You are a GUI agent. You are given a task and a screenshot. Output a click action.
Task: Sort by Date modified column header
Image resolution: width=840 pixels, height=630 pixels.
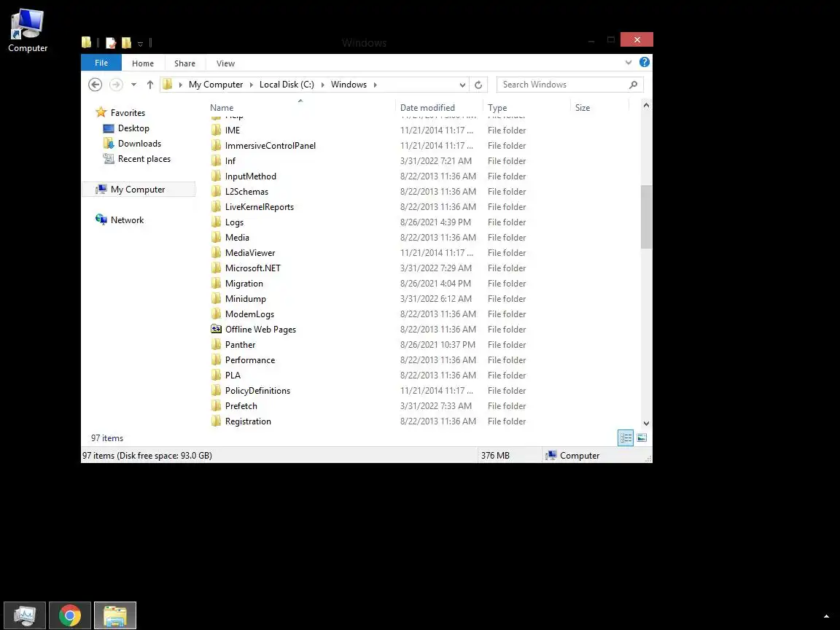tap(427, 108)
